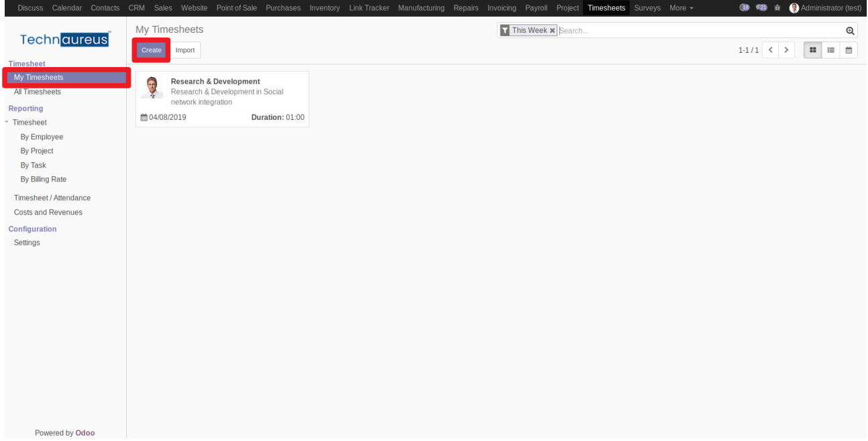The height and width of the screenshot is (441, 868).
Task: Open Discuss app
Action: click(30, 8)
